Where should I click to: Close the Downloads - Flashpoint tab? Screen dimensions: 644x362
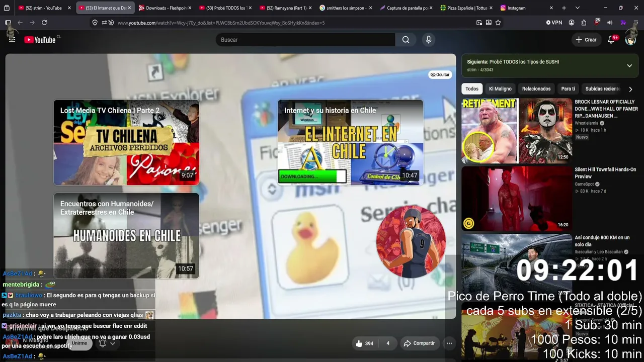[x=190, y=8]
